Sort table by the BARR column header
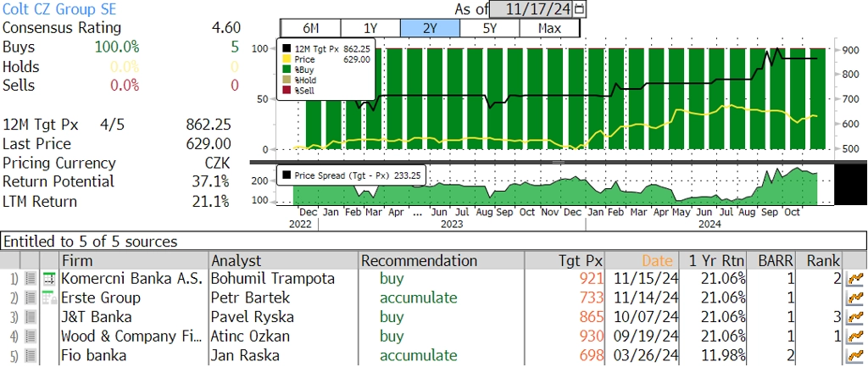Image resolution: width=868 pixels, height=367 pixels. coord(771,260)
